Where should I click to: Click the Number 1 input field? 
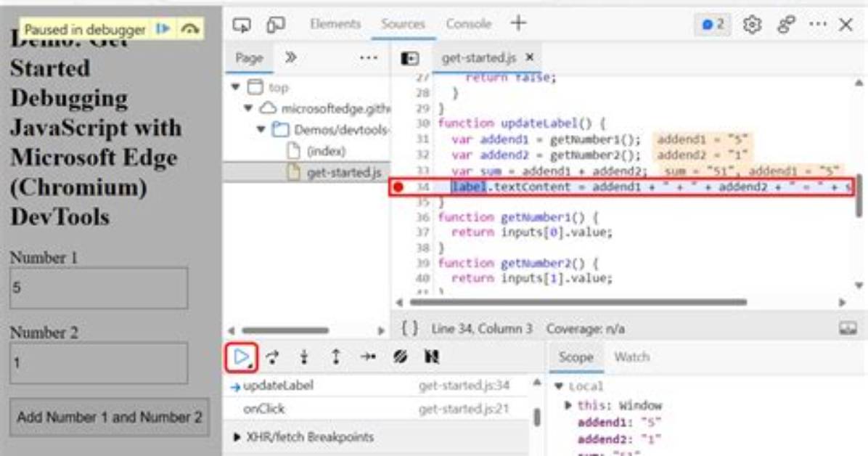tap(99, 288)
